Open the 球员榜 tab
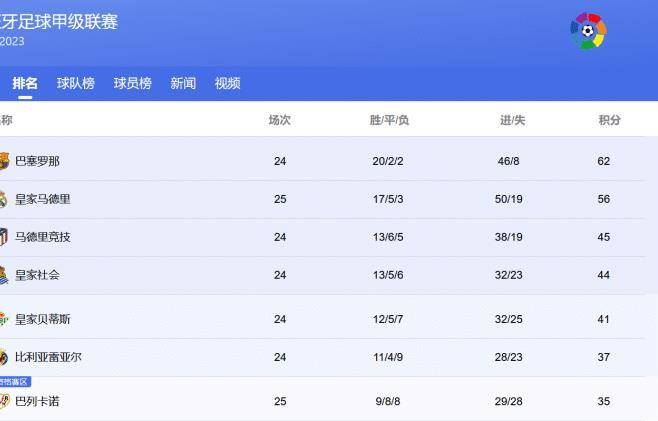The image size is (658, 421). [133, 83]
